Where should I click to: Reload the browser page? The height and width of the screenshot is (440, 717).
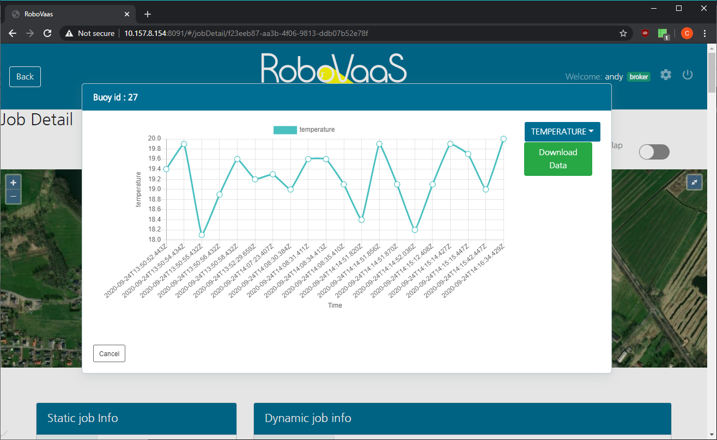point(47,33)
